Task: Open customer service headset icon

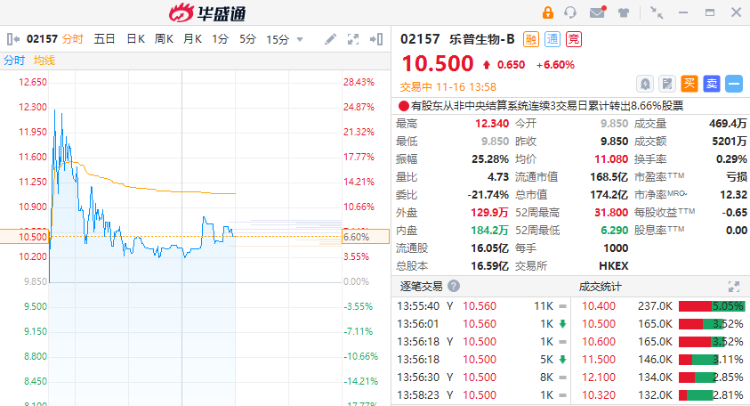Action: [570, 12]
